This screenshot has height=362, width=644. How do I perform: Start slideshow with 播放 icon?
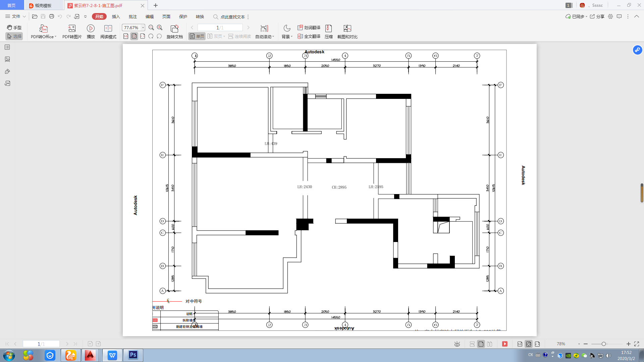click(91, 28)
